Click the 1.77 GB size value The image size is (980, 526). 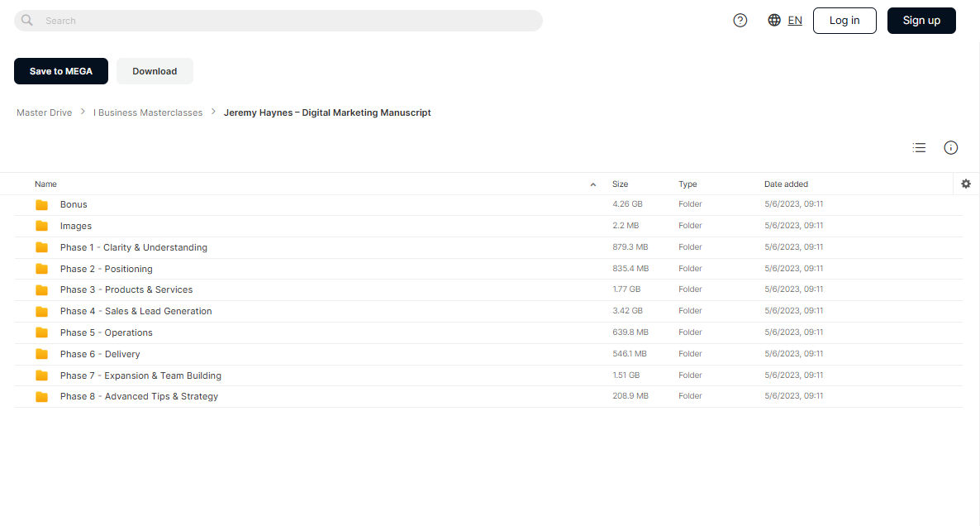pos(626,289)
